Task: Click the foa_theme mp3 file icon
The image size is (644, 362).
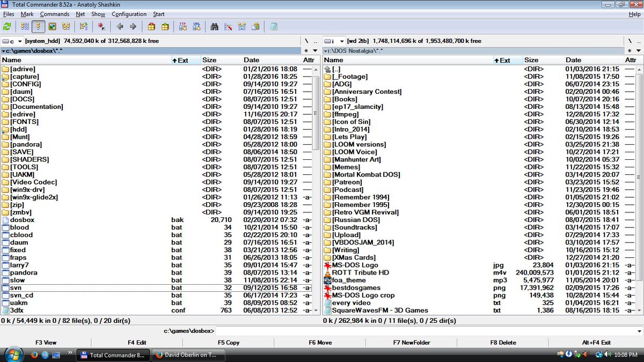Action: click(x=327, y=280)
